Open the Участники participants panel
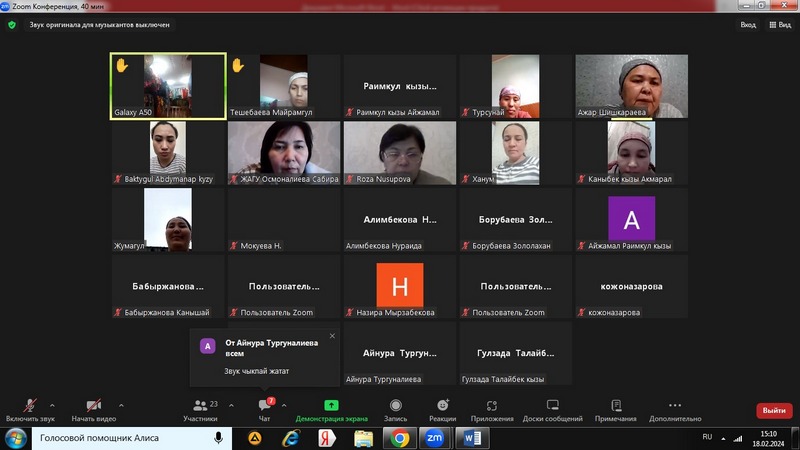800x450 pixels. pos(200,406)
